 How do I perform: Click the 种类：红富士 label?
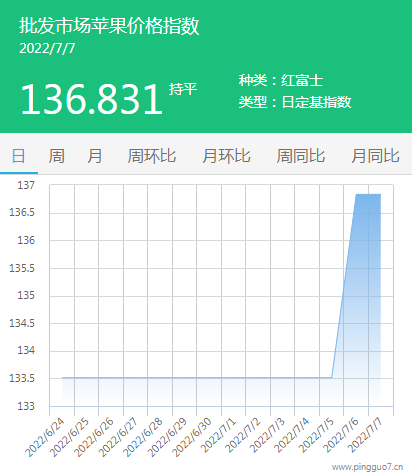point(281,80)
